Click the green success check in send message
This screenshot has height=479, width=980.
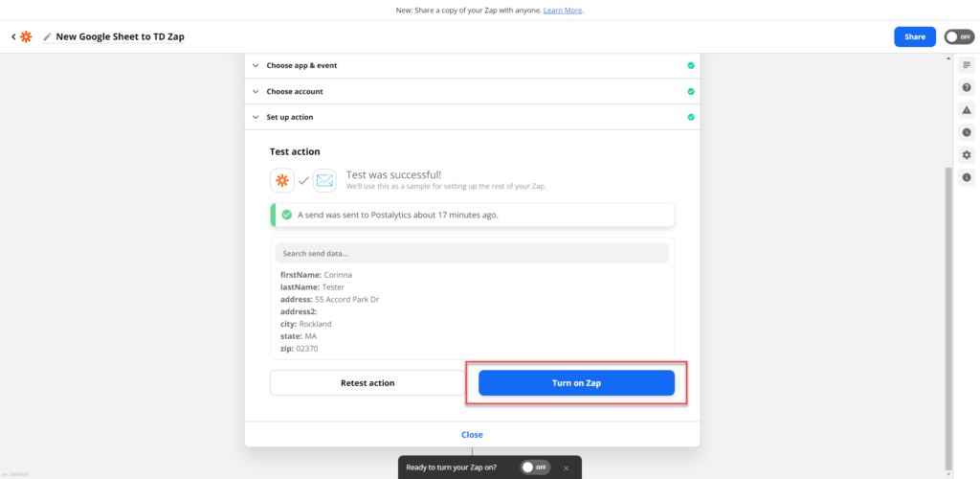[x=287, y=215]
